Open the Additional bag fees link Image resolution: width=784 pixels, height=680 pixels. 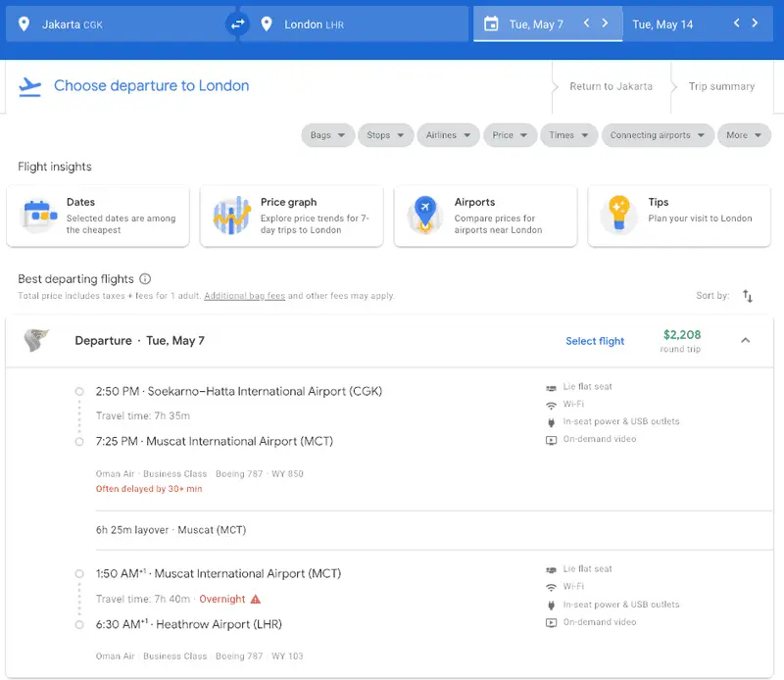(244, 296)
